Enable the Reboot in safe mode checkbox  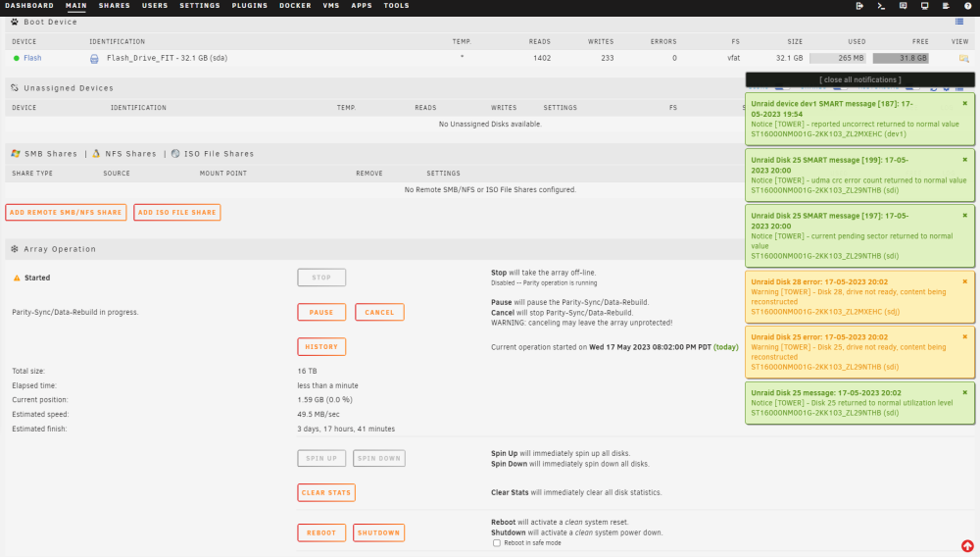pyautogui.click(x=497, y=543)
